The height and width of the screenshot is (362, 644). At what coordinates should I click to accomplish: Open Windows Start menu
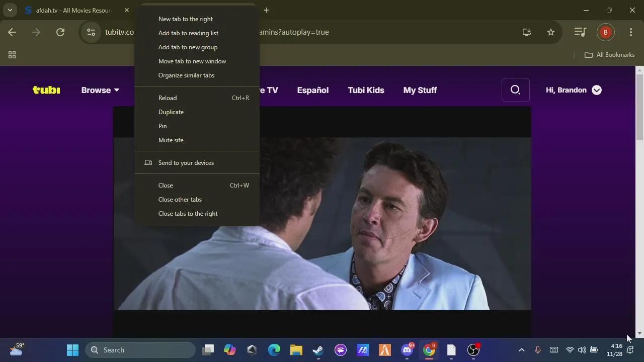point(72,350)
